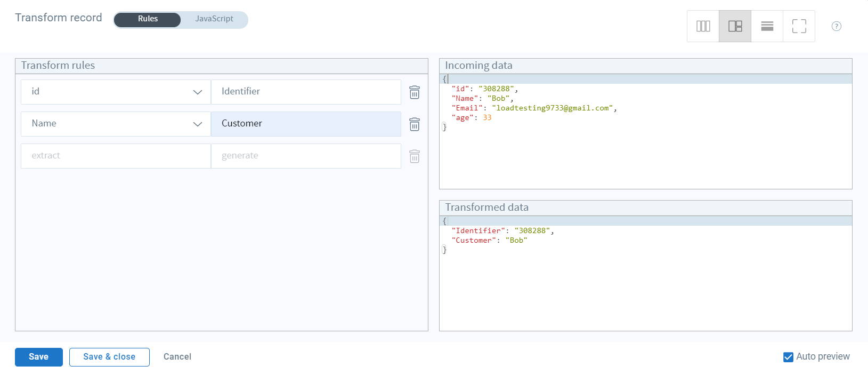Click the Transformed data panel header
Screen dimensions: 868x382
[646, 208]
